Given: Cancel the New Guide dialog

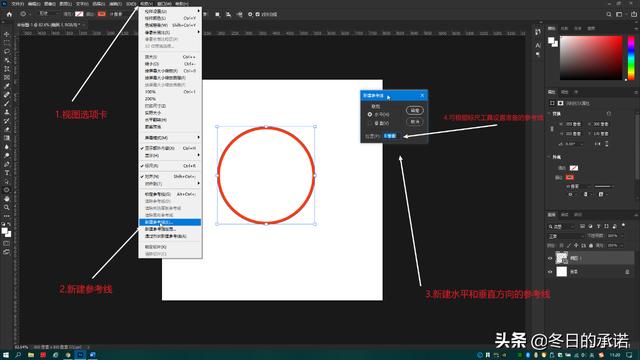Looking at the screenshot, I should [415, 122].
